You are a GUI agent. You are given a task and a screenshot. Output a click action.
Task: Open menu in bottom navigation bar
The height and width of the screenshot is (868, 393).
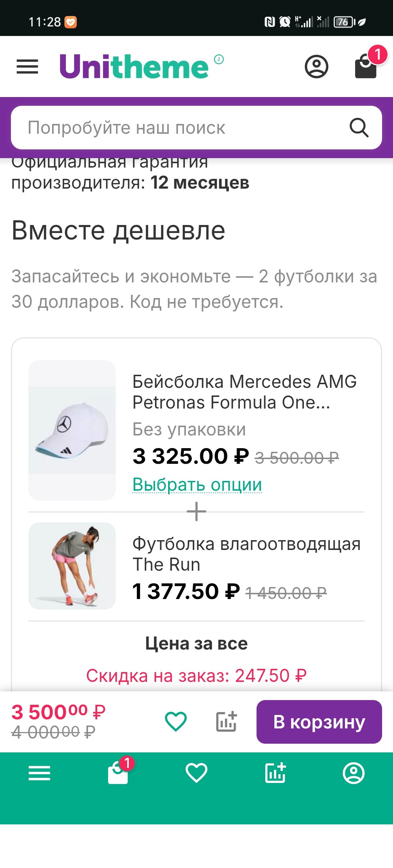(39, 773)
